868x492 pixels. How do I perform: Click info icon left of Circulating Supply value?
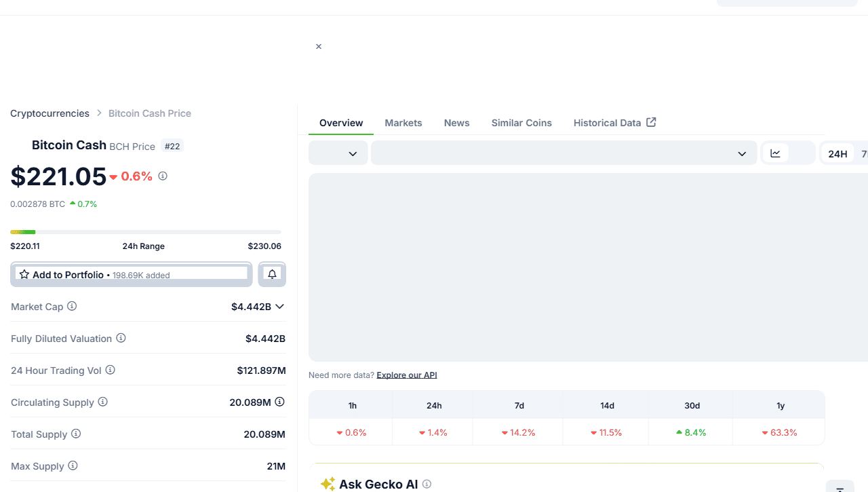(102, 402)
